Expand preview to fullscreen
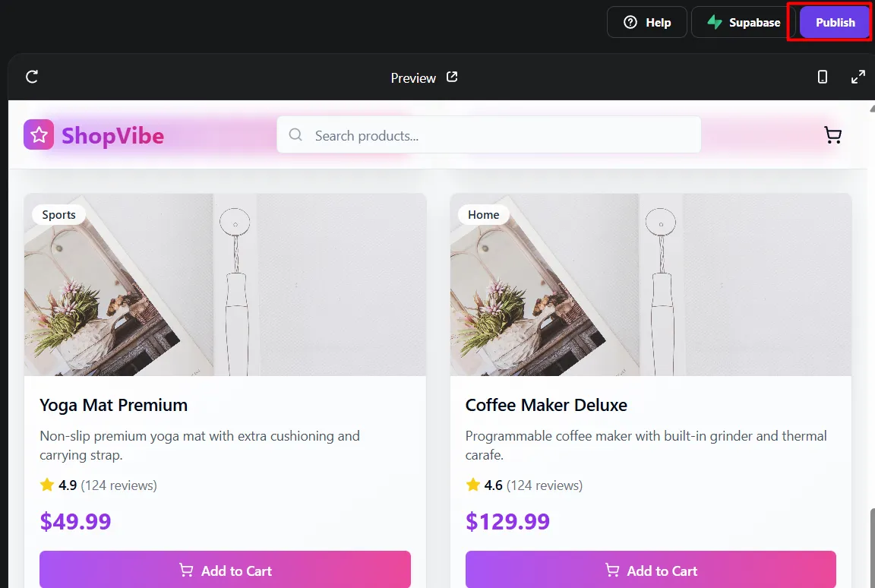Image resolution: width=875 pixels, height=588 pixels. click(858, 77)
